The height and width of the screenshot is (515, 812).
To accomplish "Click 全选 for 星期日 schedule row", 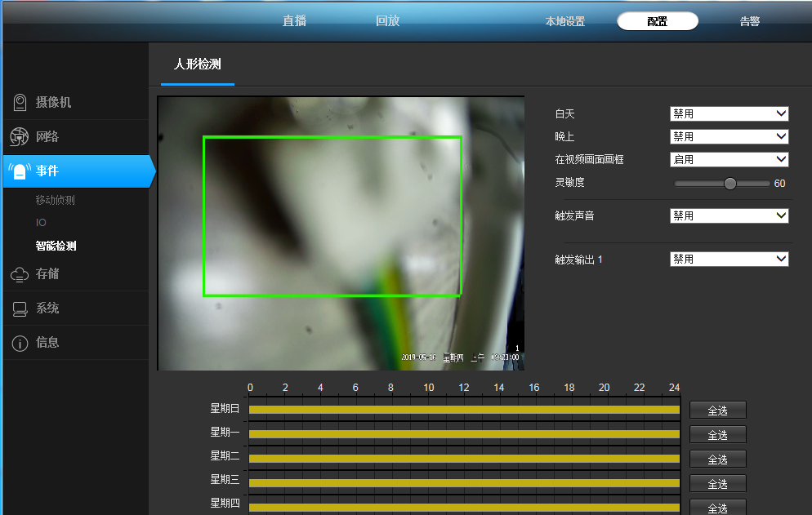I will click(x=717, y=410).
